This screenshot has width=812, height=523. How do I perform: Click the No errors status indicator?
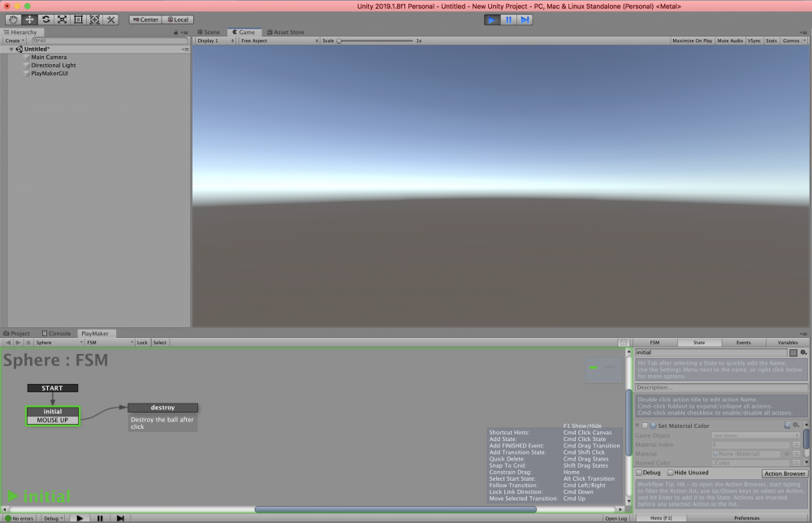click(x=19, y=518)
